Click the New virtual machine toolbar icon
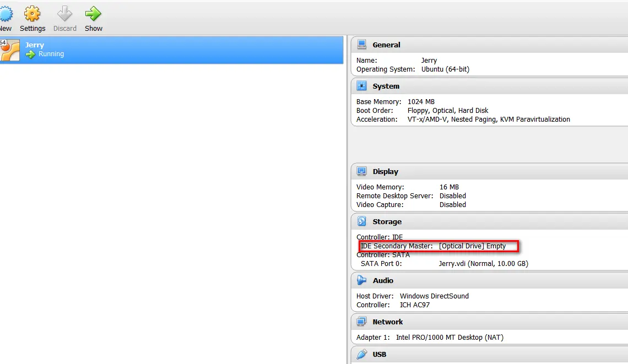 coord(6,14)
